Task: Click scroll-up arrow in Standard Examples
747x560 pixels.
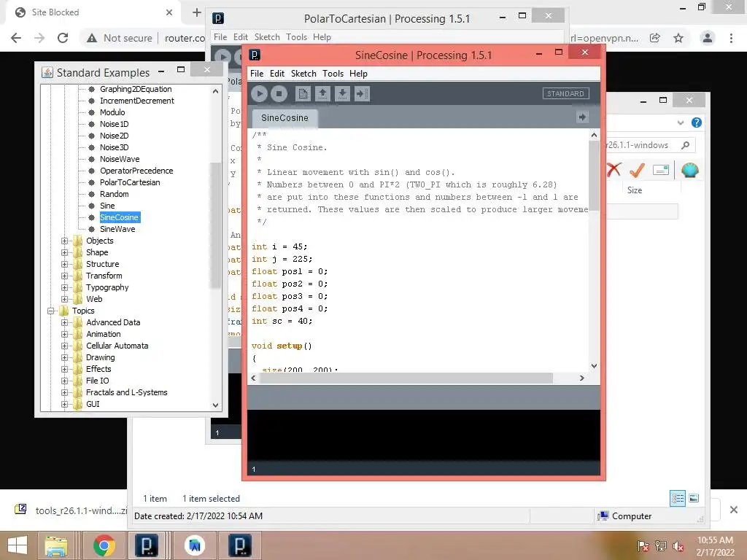Action: click(x=215, y=91)
